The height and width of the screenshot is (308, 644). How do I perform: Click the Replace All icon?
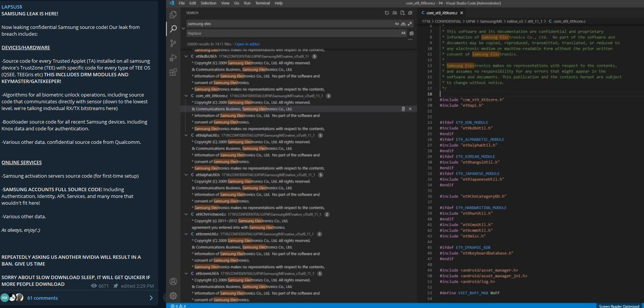pos(411,33)
